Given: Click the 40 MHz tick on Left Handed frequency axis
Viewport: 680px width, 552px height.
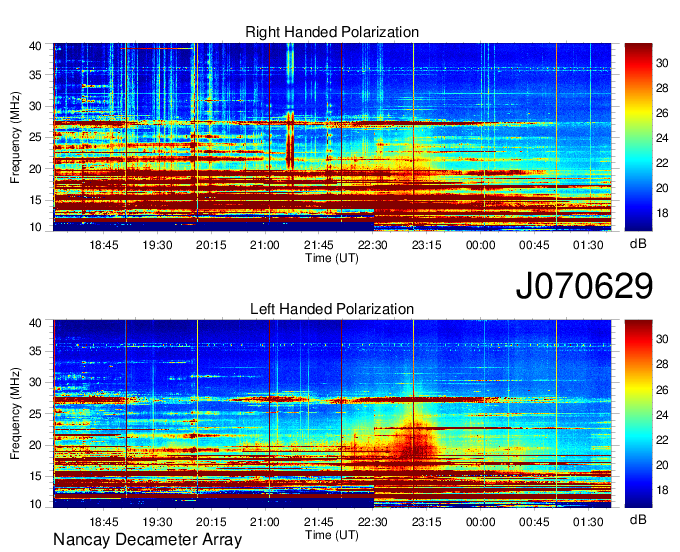Looking at the screenshot, I should [x=35, y=323].
